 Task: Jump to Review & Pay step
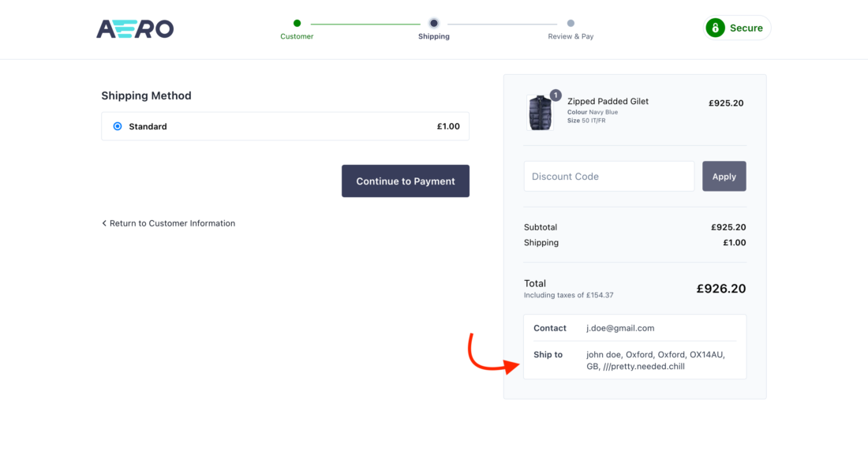(571, 29)
